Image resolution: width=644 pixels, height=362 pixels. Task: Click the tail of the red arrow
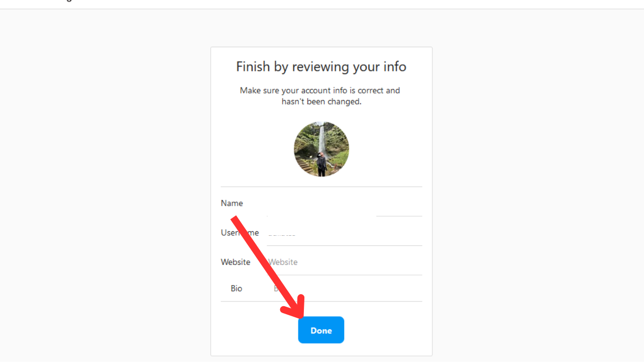click(x=234, y=218)
